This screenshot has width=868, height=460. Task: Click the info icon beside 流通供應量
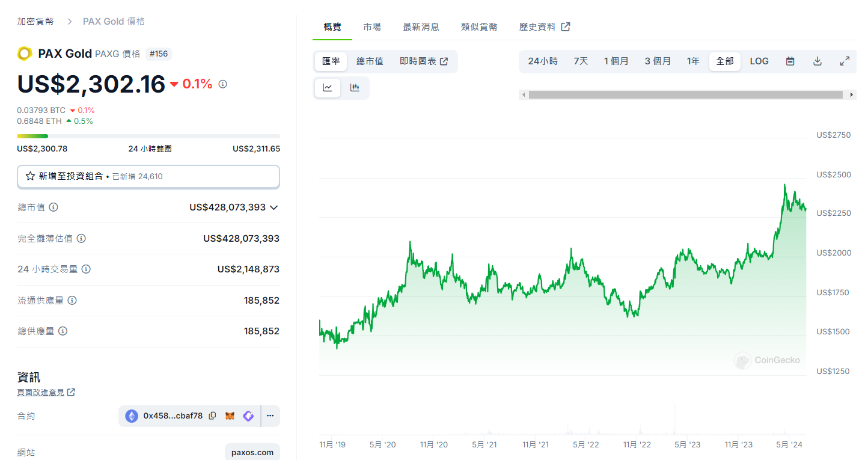72,300
